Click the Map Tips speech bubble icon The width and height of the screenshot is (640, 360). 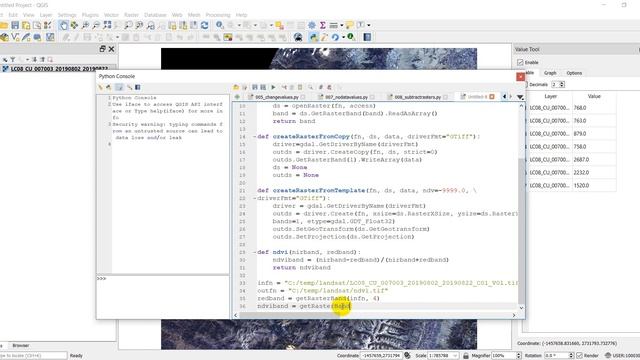click(x=349, y=25)
